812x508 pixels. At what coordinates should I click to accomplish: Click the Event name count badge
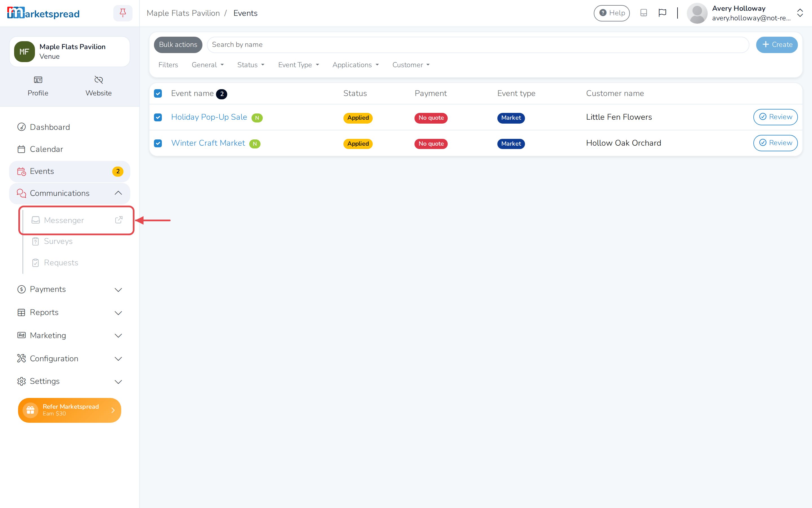221,94
